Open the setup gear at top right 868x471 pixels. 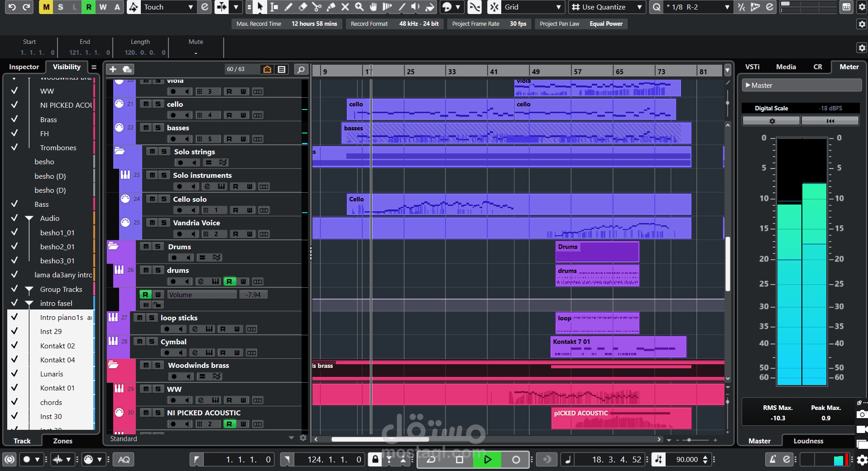(862, 7)
